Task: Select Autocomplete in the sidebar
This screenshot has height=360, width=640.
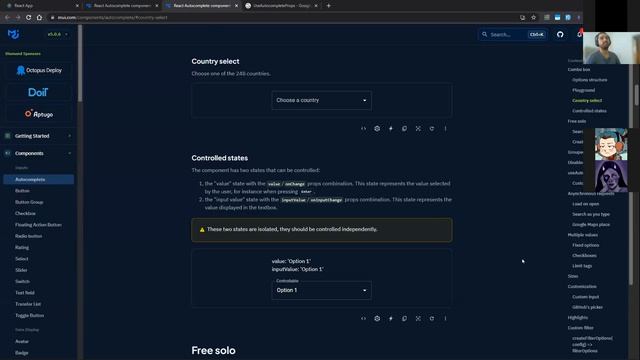Action: tap(39, 180)
